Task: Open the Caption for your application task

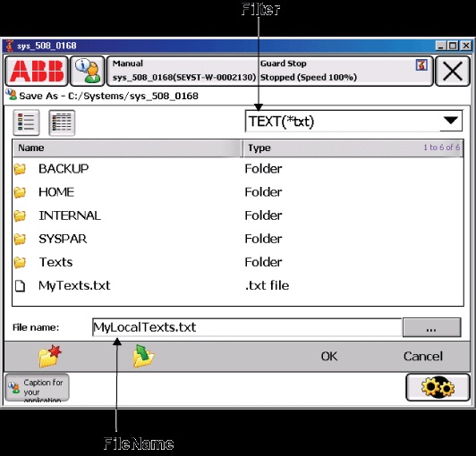Action: [x=37, y=388]
